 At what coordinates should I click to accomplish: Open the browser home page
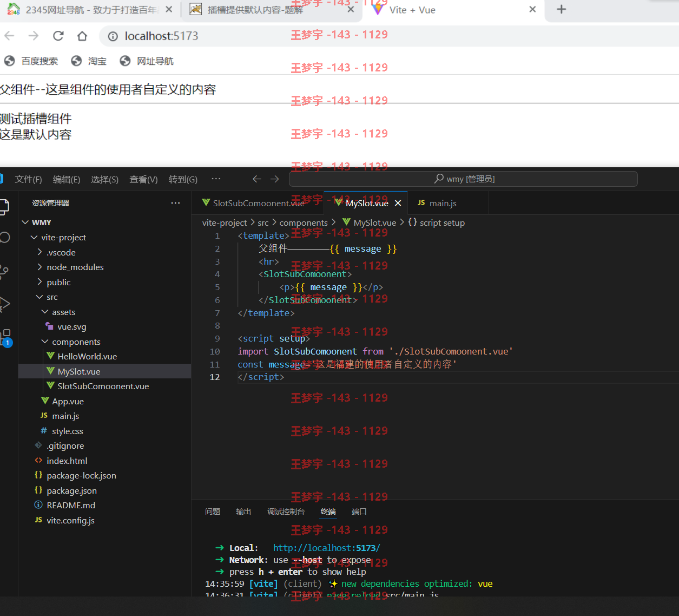(82, 36)
